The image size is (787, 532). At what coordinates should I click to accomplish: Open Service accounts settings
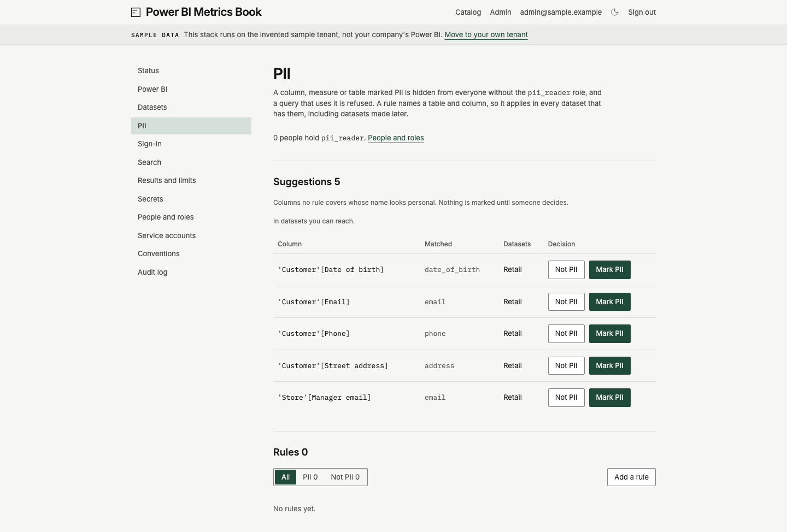point(191,235)
